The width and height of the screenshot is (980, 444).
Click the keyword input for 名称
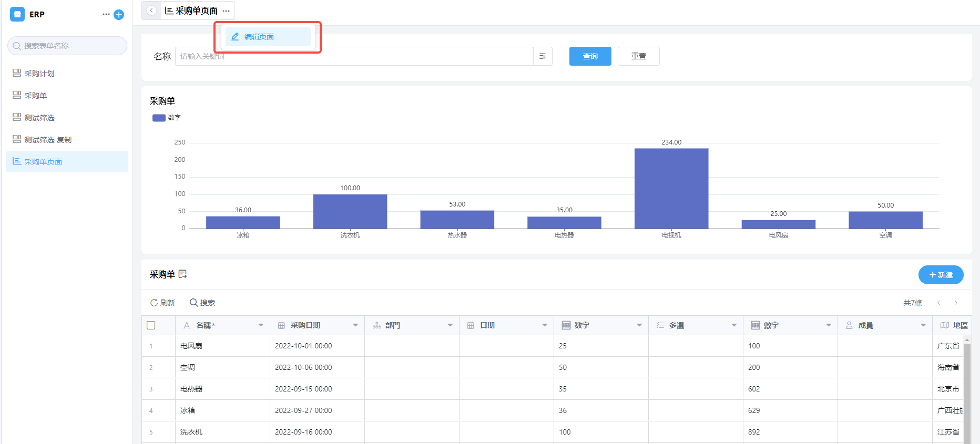point(354,56)
